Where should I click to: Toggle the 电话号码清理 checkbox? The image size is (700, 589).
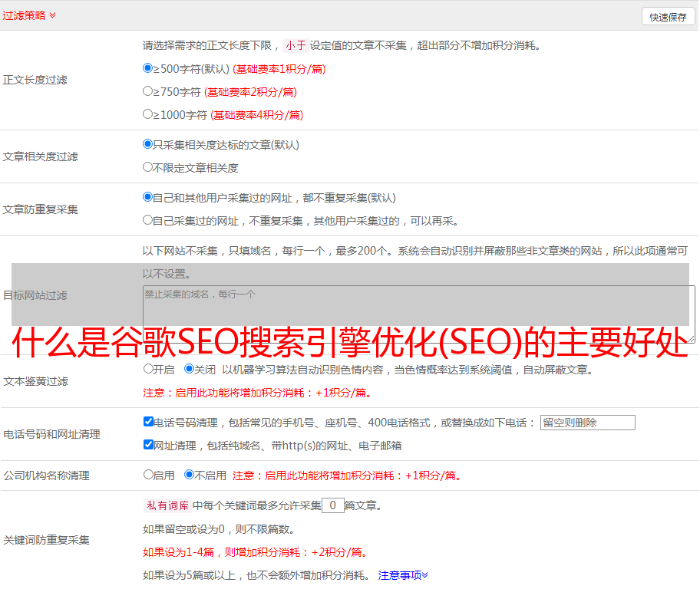pyautogui.click(x=148, y=422)
